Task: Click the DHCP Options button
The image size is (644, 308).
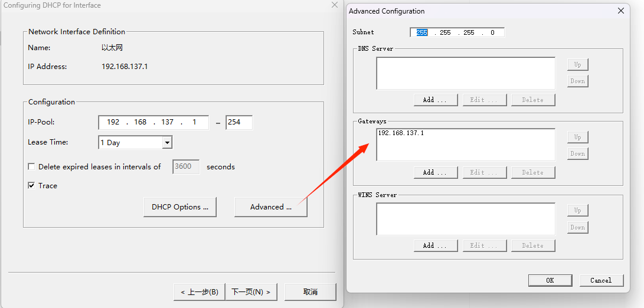Action: point(180,207)
